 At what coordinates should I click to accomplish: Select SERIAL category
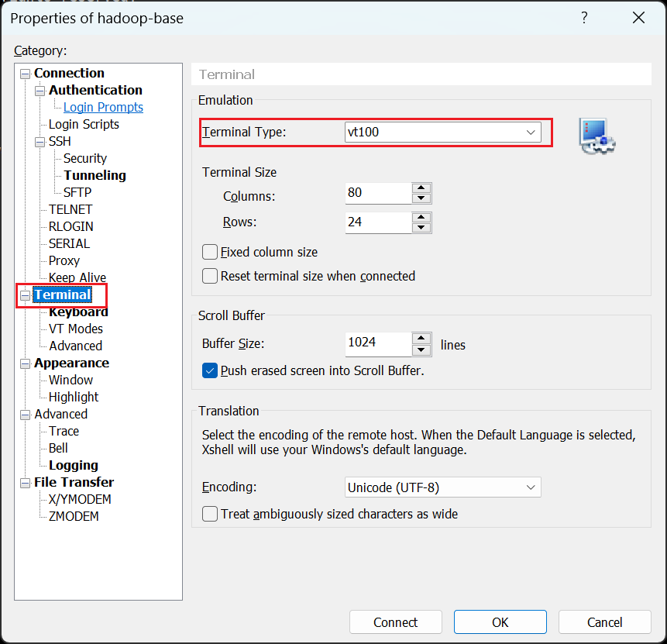tap(70, 243)
